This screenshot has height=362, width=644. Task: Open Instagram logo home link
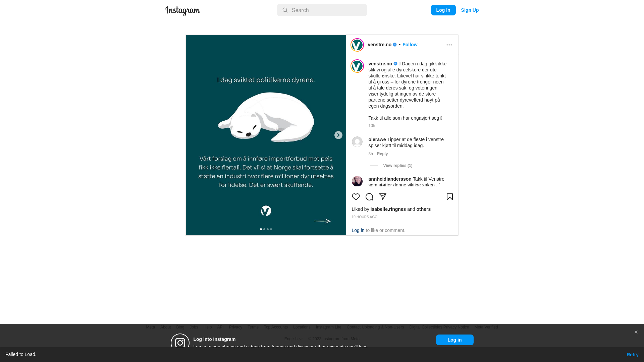(182, 11)
